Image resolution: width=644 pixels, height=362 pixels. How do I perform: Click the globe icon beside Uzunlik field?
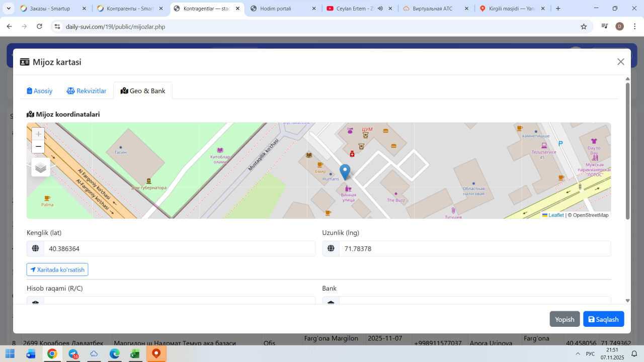tap(331, 248)
